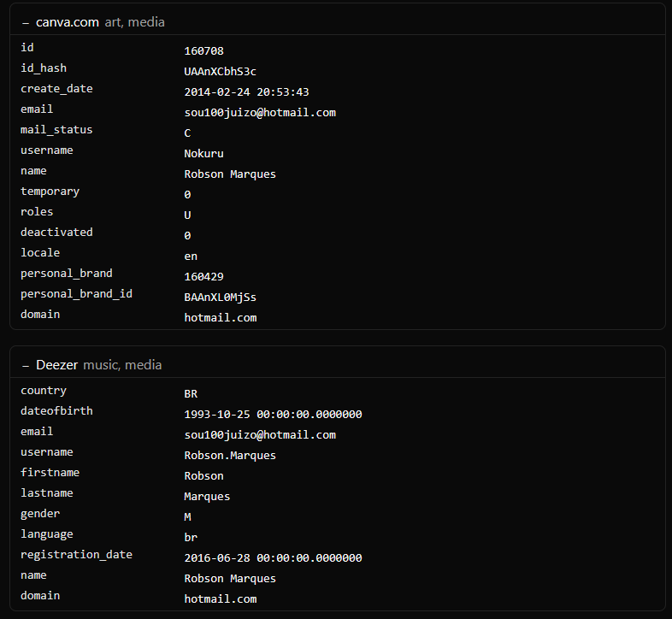Viewport: 672px width, 619px height.
Task: Click the art, media category tags
Action: (x=134, y=22)
